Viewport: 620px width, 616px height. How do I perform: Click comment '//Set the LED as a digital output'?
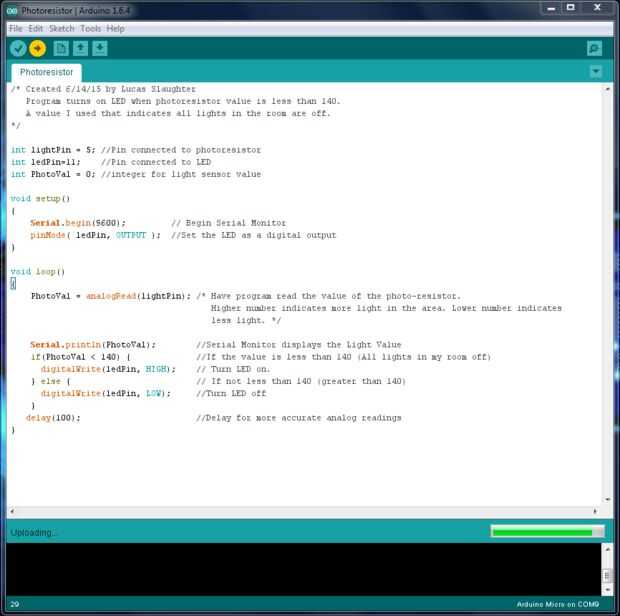pos(253,235)
